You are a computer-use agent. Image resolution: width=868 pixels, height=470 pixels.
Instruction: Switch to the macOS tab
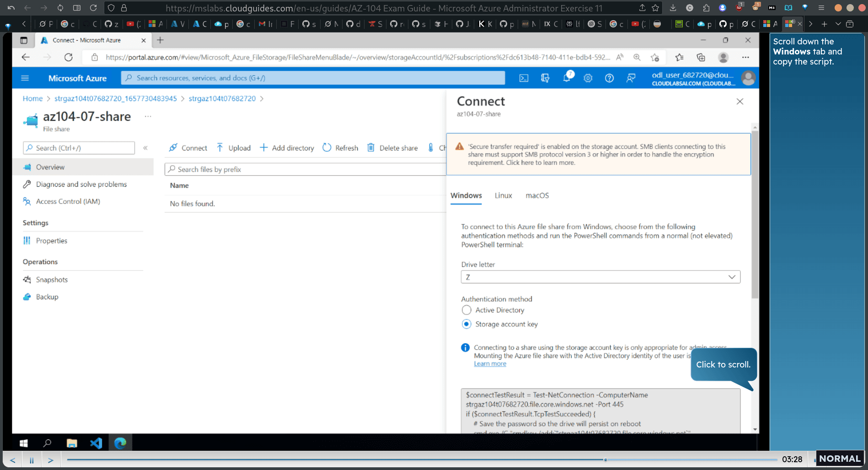coord(537,195)
